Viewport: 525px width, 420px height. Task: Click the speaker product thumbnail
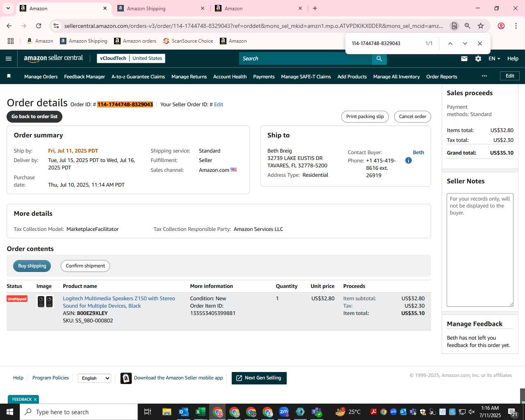(45, 302)
